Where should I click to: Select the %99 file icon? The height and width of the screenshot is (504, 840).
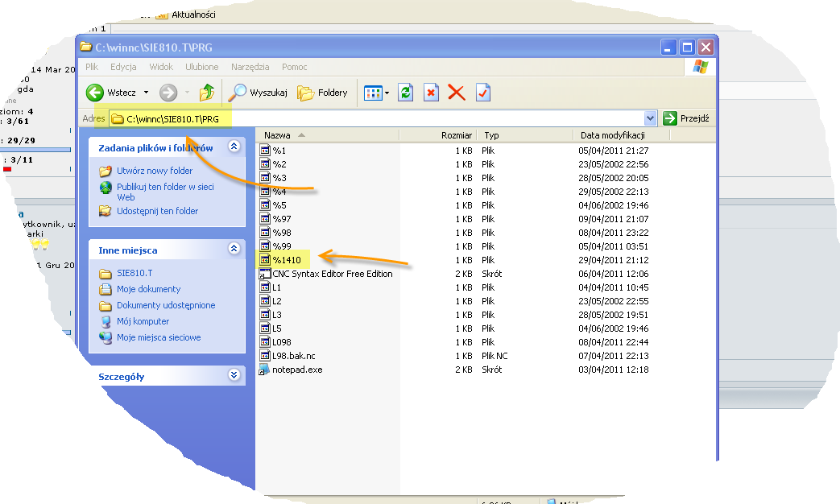coord(265,246)
